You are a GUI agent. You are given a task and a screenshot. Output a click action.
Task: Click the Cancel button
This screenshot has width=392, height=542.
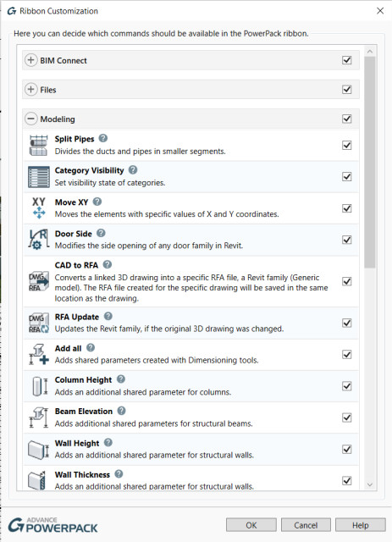coord(306,525)
